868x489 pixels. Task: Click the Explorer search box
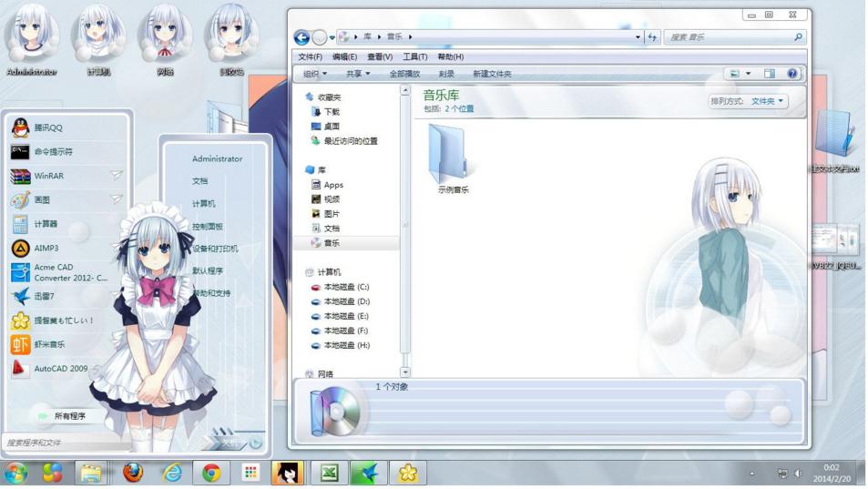[734, 37]
